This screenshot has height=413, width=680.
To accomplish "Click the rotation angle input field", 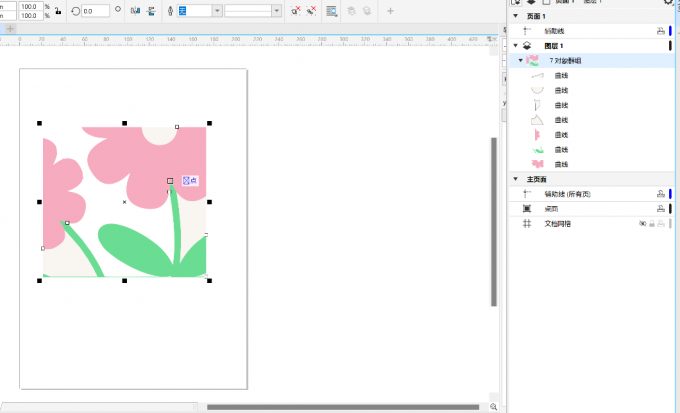I will point(96,11).
